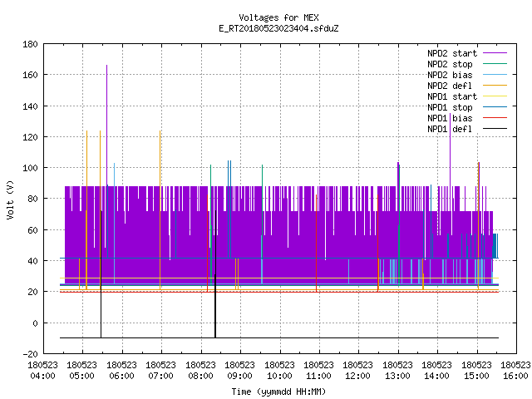
Task: Click the black NPD1 defl legend line
Action: pos(495,129)
